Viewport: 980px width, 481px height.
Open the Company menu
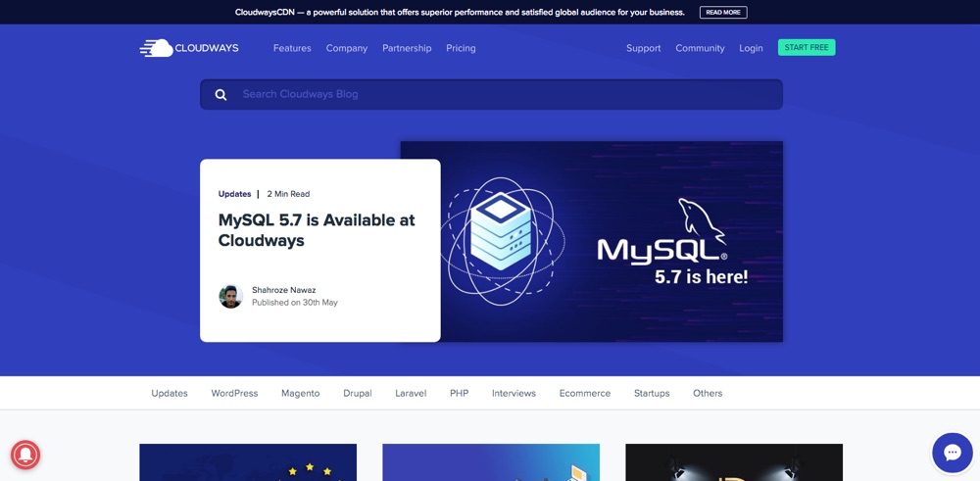point(347,48)
